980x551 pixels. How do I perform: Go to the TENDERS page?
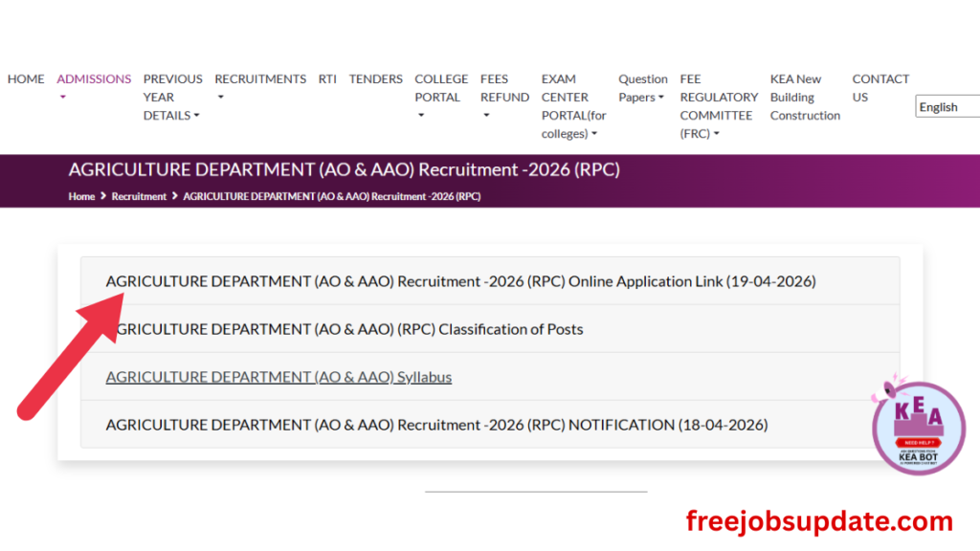pos(375,79)
